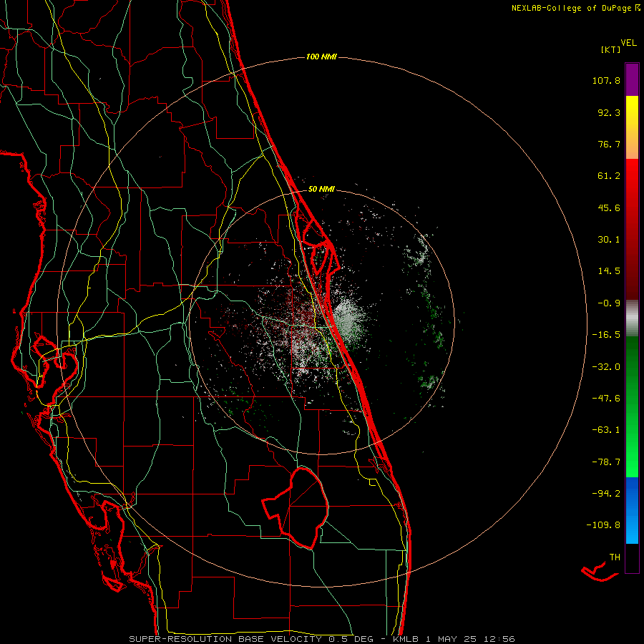
Task: Select the -16.5 legend value
Action: pyautogui.click(x=606, y=335)
